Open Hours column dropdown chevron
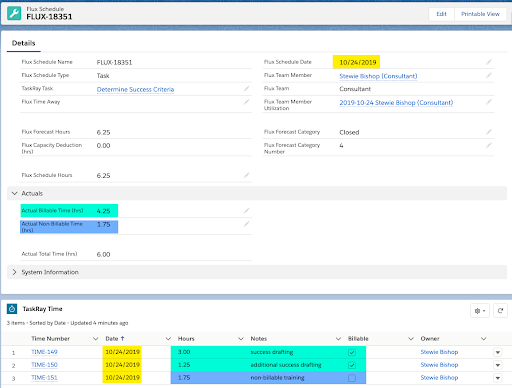 tap(241, 339)
